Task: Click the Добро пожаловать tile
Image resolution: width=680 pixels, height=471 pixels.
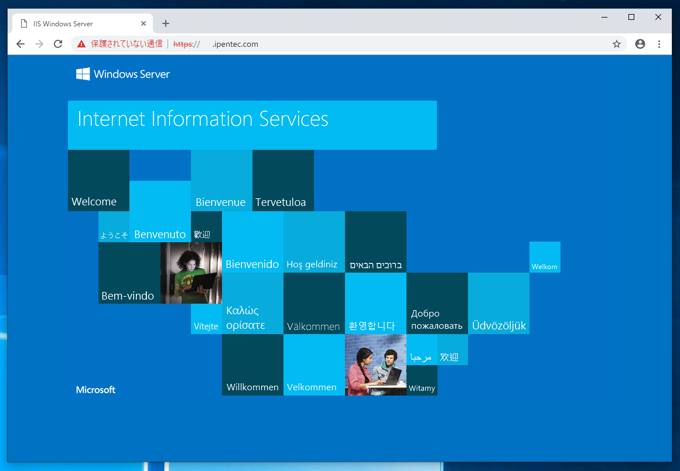Action: (437, 304)
